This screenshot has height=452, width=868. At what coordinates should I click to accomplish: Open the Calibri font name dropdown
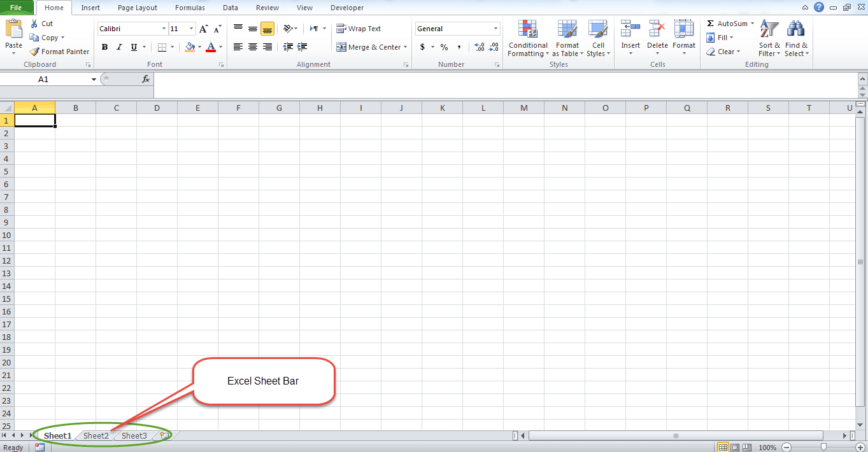point(164,29)
